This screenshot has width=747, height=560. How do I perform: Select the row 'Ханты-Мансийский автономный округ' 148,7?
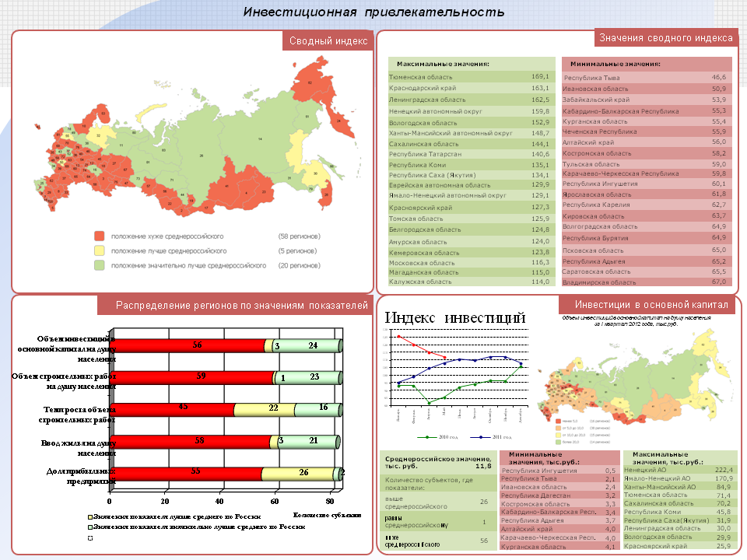(472, 133)
